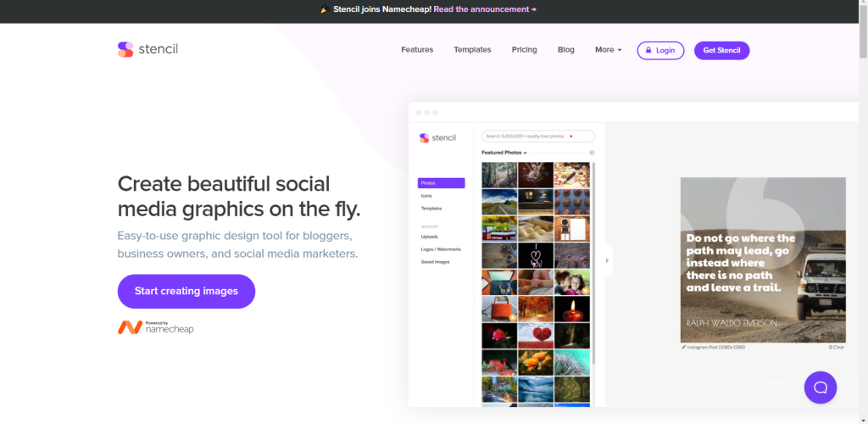This screenshot has height=424, width=868.
Task: Click the Namecheap logo below the button
Action: 156,327
